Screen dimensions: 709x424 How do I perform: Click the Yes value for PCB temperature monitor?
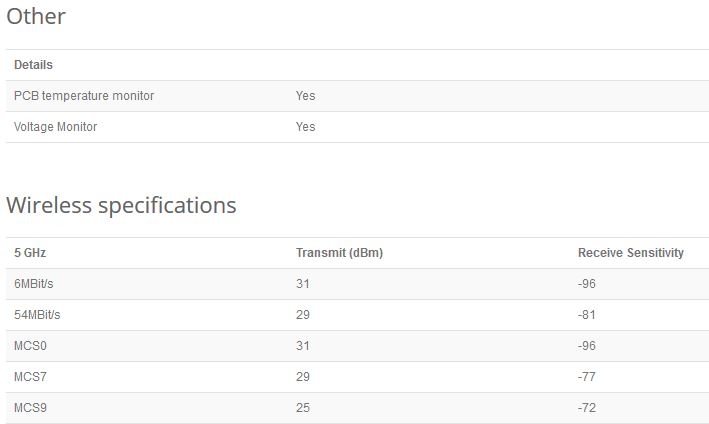306,96
